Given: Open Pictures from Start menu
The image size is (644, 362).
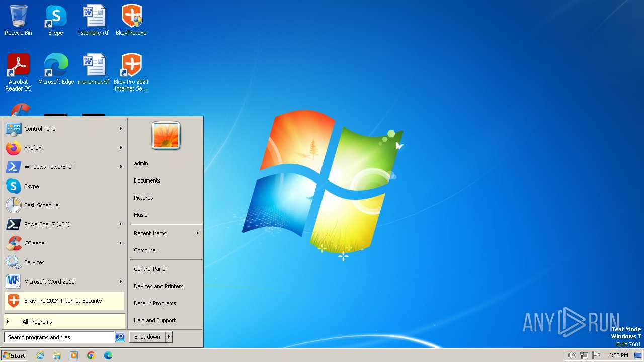Looking at the screenshot, I should click(x=166, y=198).
